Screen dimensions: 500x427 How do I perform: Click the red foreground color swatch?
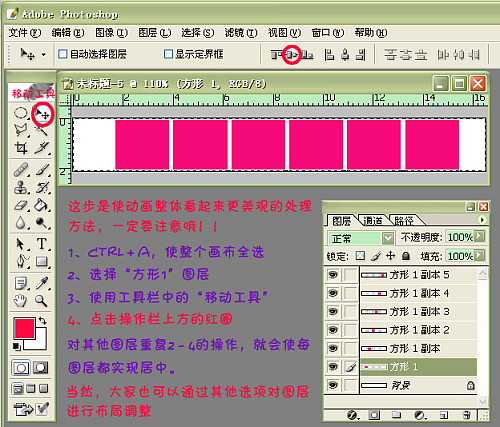24,328
